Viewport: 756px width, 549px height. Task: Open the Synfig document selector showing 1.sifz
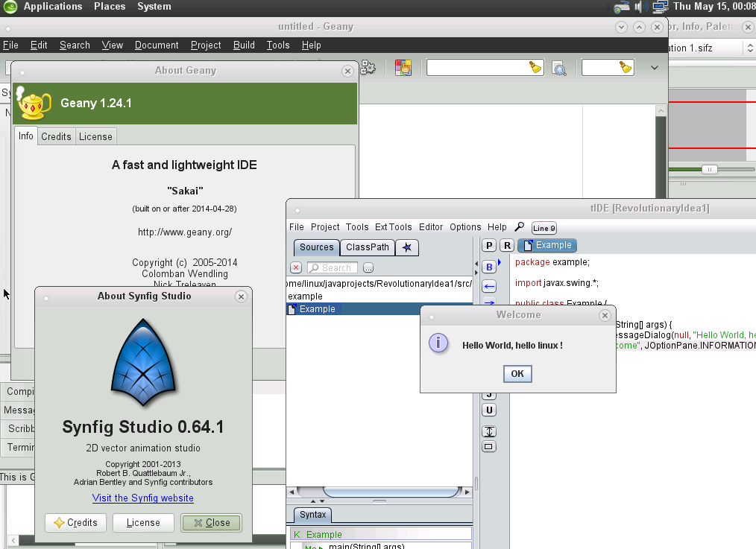pos(712,48)
